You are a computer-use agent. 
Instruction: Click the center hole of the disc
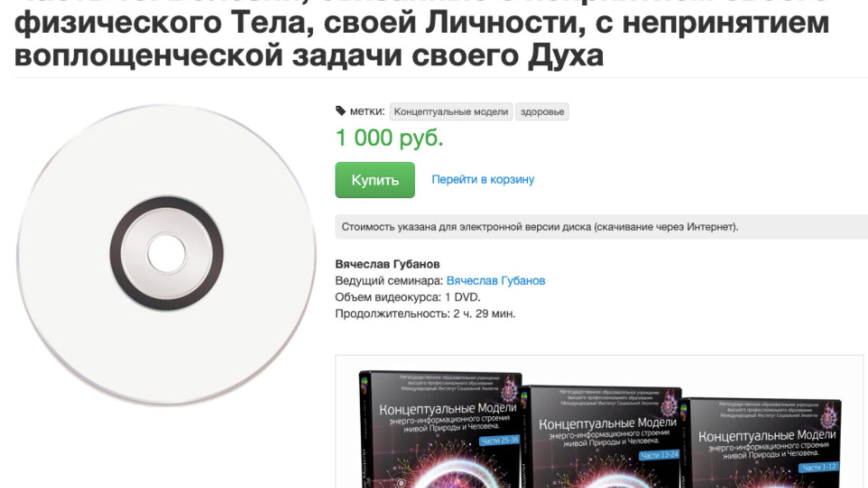click(167, 253)
